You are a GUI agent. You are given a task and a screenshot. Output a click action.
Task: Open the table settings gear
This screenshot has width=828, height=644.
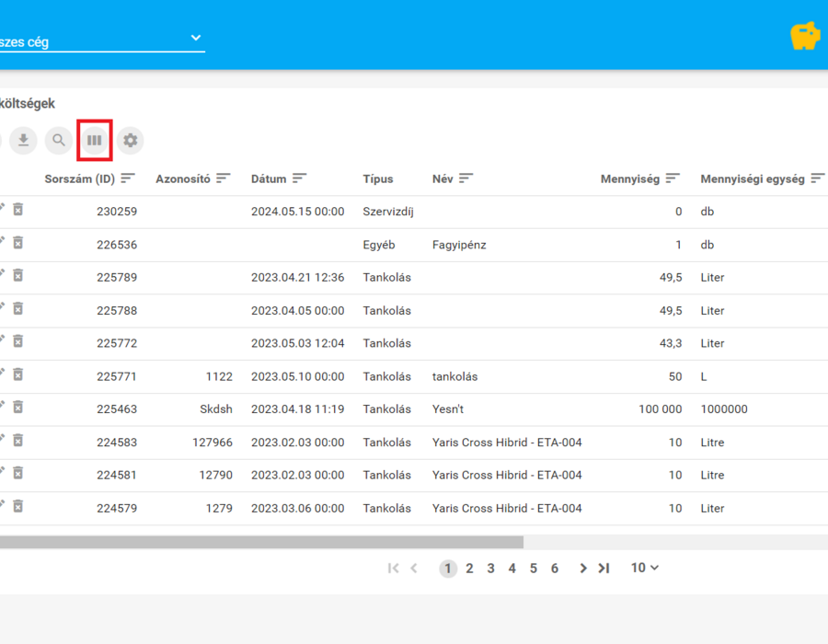[x=130, y=141]
